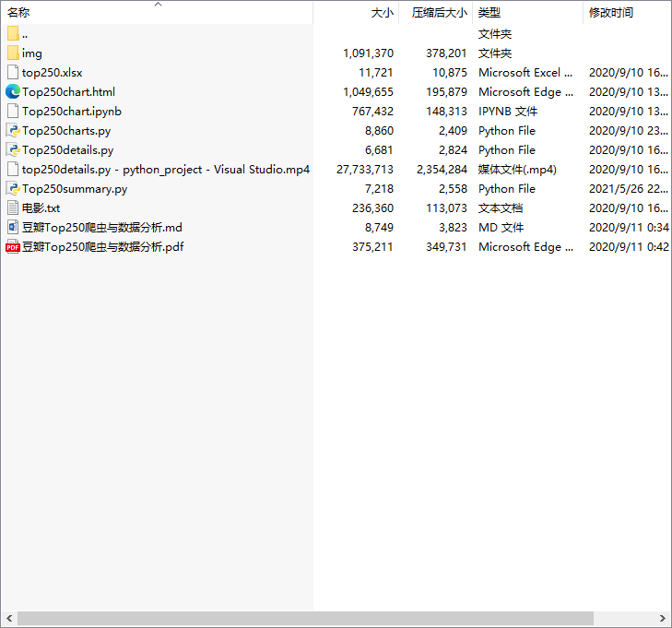Image resolution: width=672 pixels, height=628 pixels.
Task: Select the file name Top250chart.ipynb
Action: coord(72,111)
